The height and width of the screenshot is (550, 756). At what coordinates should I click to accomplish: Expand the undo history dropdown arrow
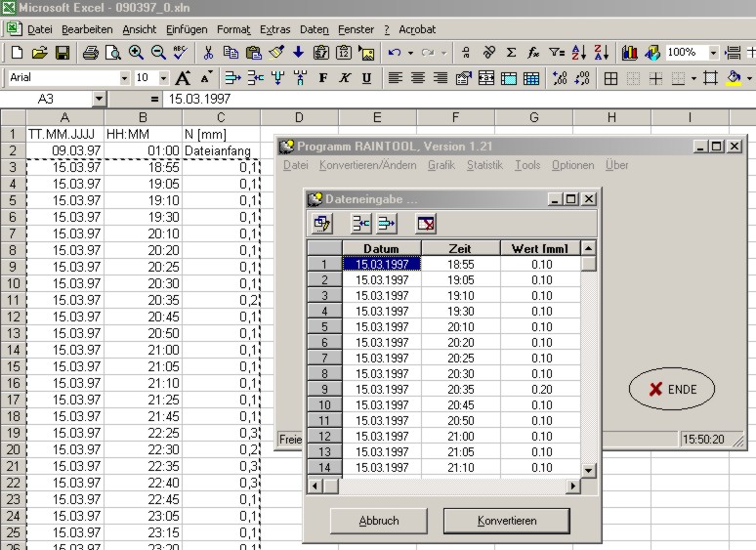(410, 53)
